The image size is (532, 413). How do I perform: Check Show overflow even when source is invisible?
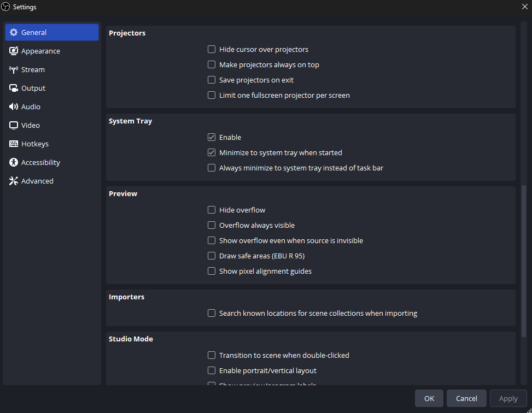[x=212, y=240]
